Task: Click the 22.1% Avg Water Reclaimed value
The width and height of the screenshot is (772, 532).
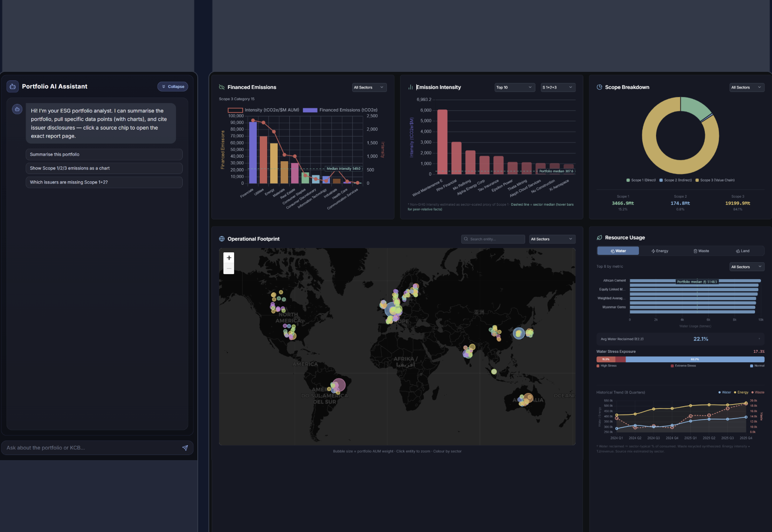Action: click(701, 339)
